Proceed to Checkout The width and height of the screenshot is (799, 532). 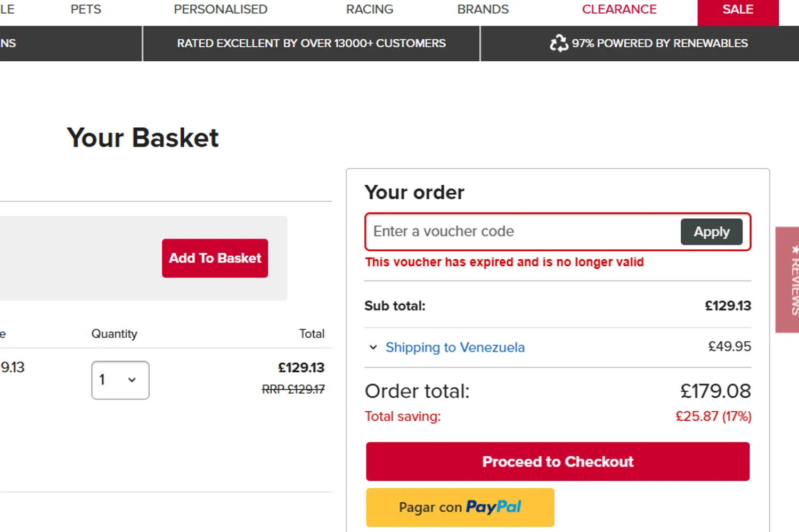point(558,462)
